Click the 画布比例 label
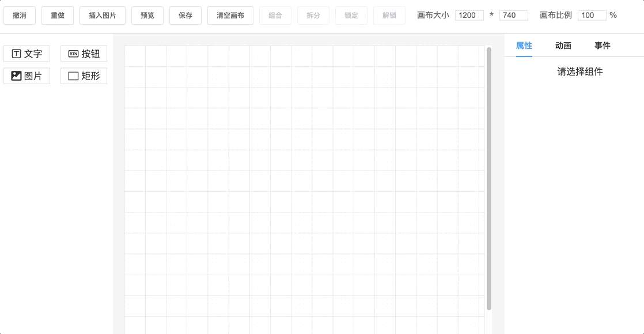 556,16
